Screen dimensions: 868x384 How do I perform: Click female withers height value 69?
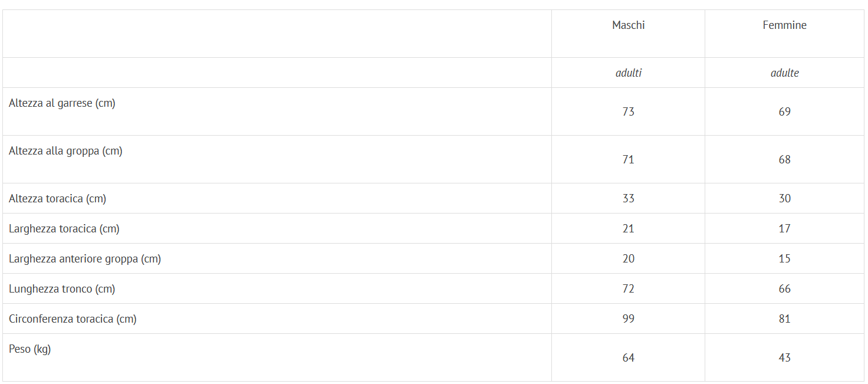pyautogui.click(x=784, y=112)
